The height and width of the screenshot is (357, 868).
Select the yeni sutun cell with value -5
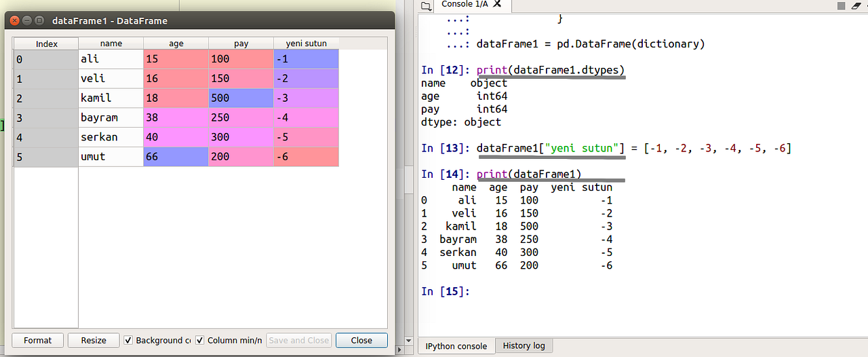tap(307, 137)
